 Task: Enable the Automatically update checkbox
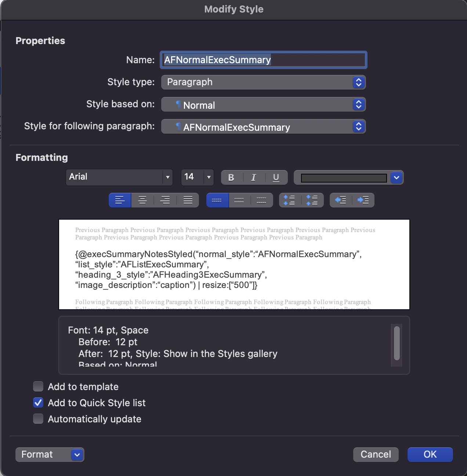pyautogui.click(x=38, y=419)
